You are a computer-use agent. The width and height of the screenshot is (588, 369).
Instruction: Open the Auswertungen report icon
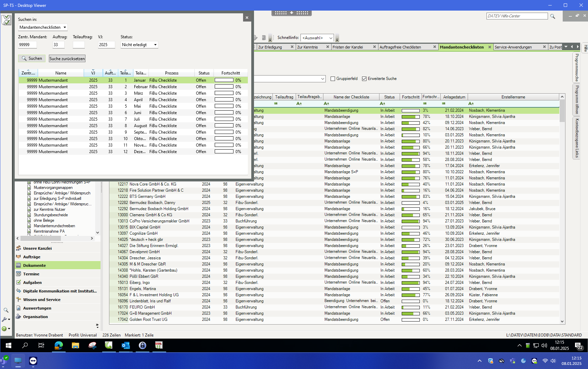[18, 308]
